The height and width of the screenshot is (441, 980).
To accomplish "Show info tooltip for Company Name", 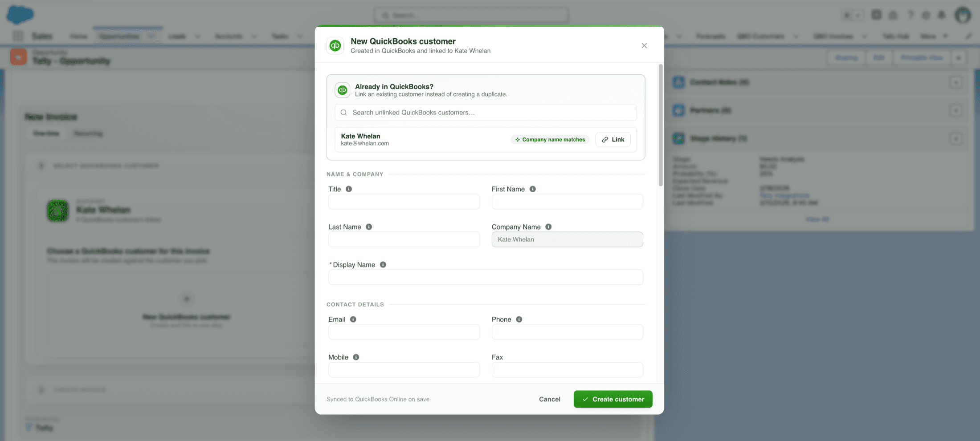I will coord(548,227).
